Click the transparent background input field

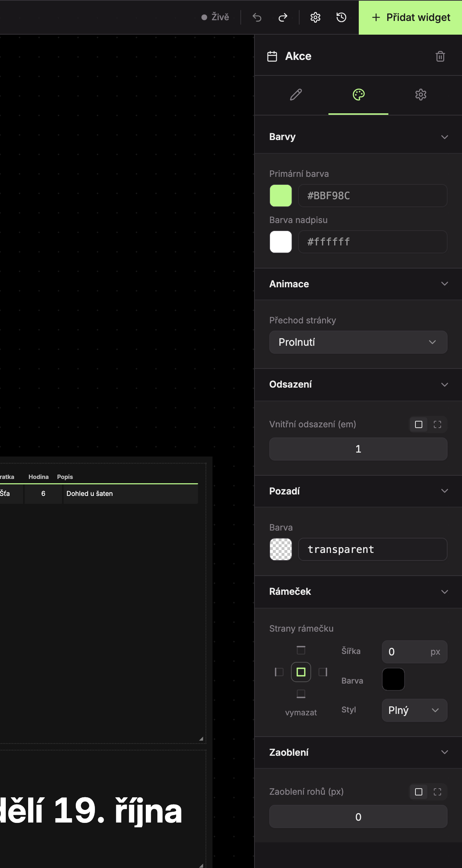(x=373, y=549)
